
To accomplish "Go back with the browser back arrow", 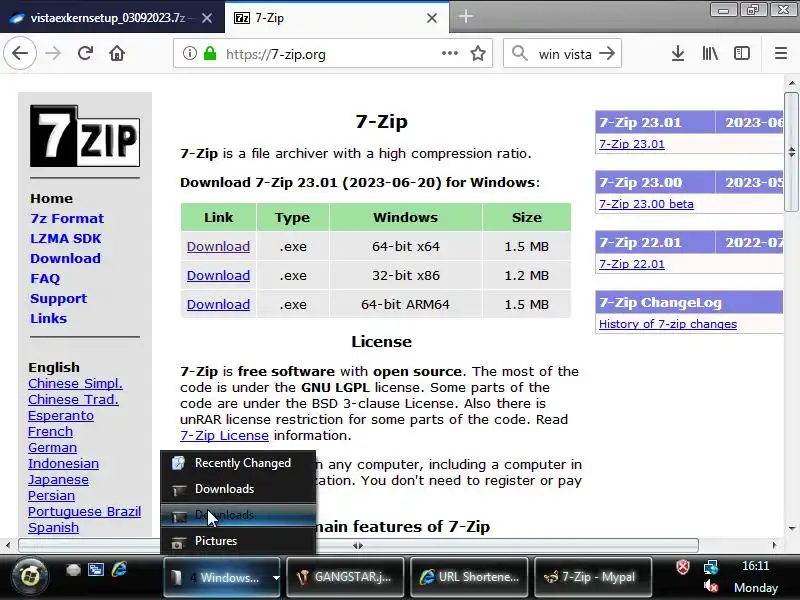I will point(20,53).
